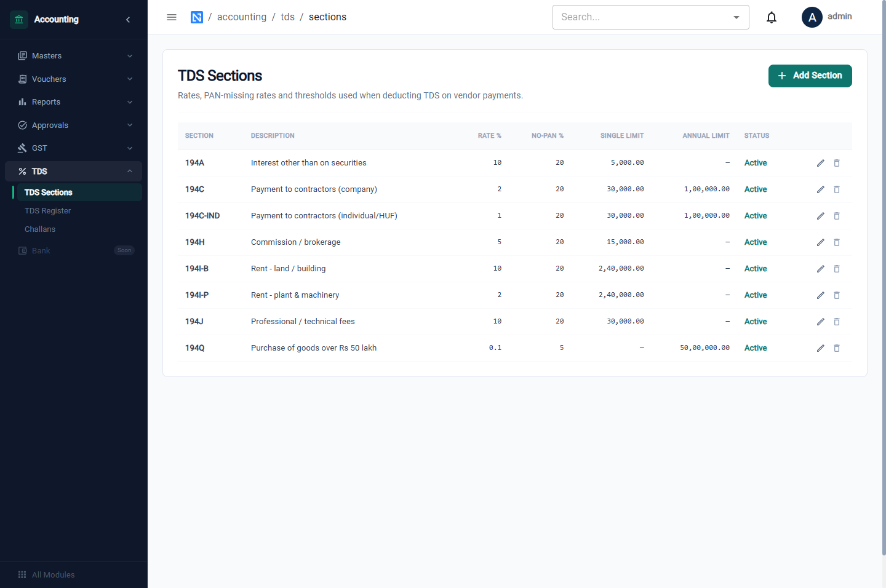The image size is (886, 588).
Task: Delete the 194C-IND section row
Action: click(x=837, y=216)
